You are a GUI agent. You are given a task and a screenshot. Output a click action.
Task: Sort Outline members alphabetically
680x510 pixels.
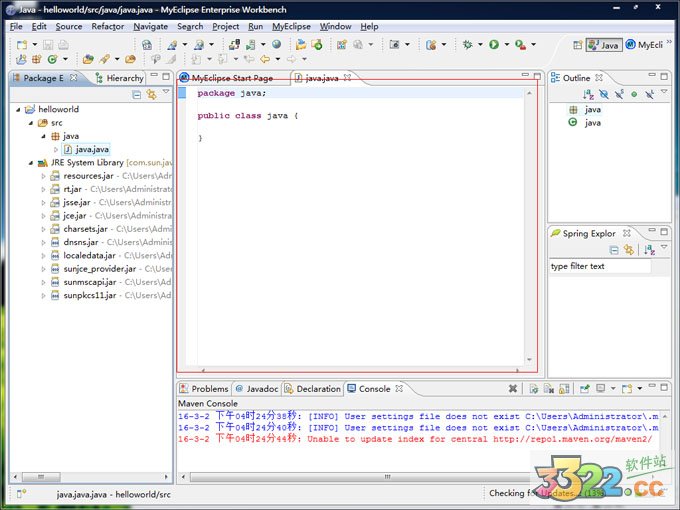(x=589, y=94)
